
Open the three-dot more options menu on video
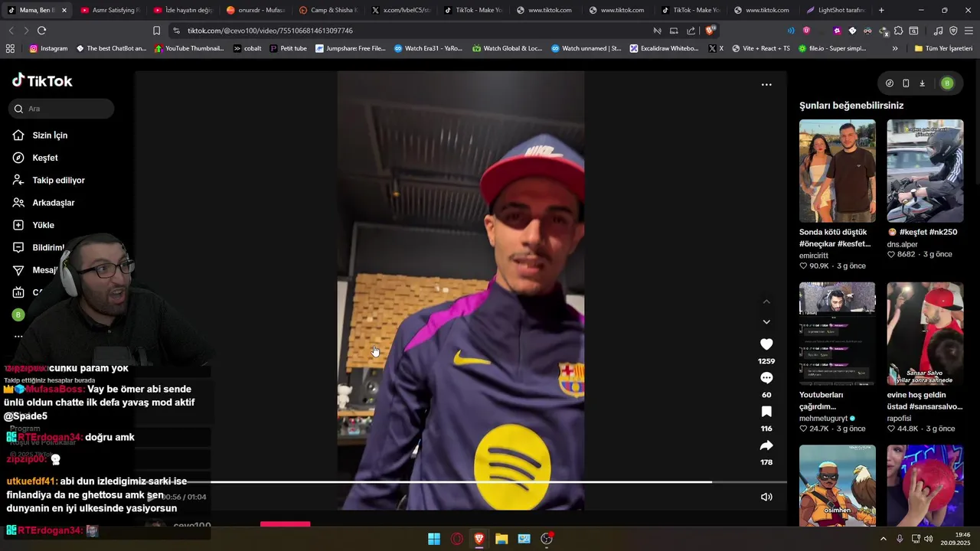(766, 85)
